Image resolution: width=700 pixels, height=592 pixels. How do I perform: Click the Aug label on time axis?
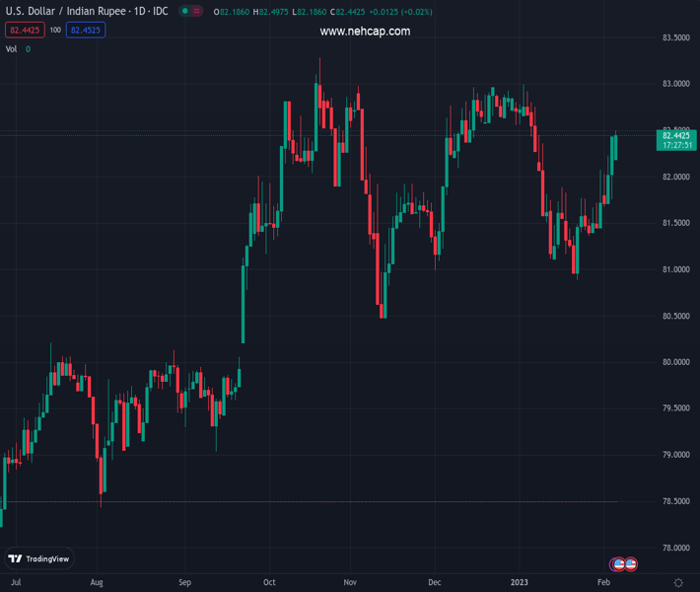coord(96,583)
